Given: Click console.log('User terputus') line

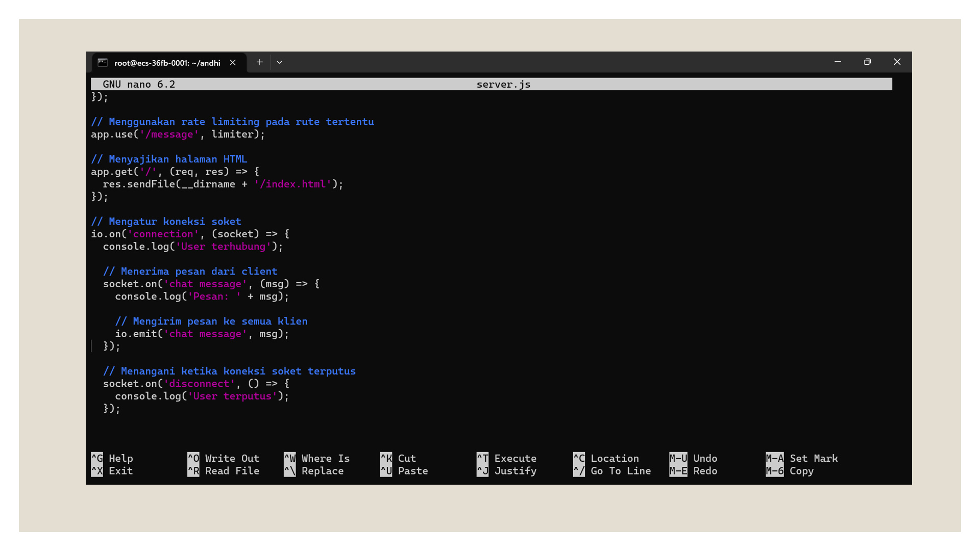Looking at the screenshot, I should (x=202, y=396).
